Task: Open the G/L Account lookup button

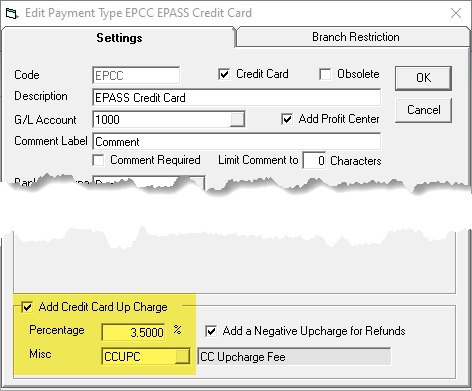Action: [x=237, y=119]
